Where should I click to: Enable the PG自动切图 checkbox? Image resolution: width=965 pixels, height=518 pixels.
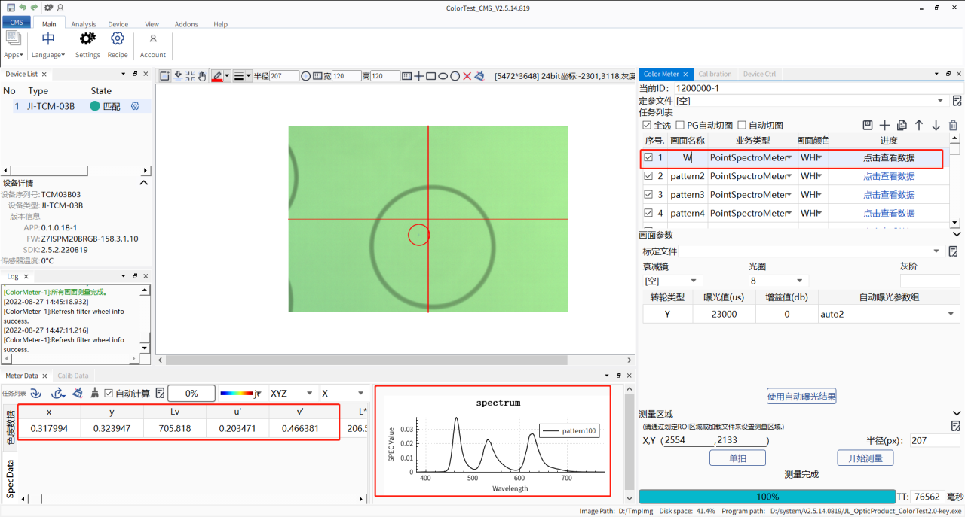click(680, 125)
